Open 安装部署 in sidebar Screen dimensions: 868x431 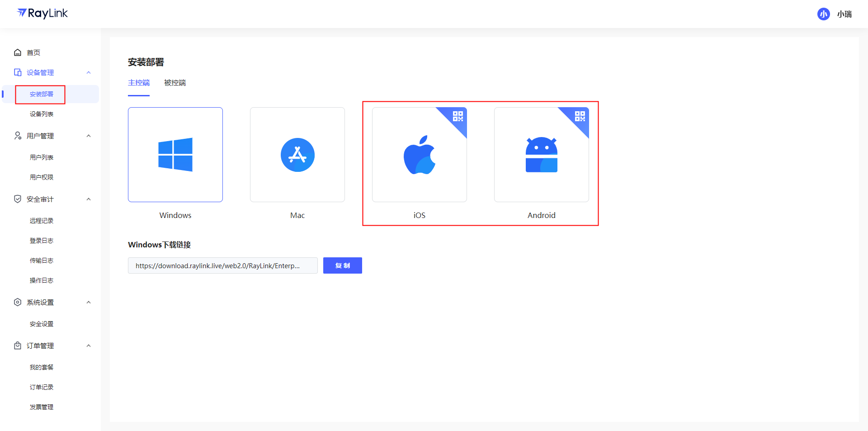(x=42, y=94)
